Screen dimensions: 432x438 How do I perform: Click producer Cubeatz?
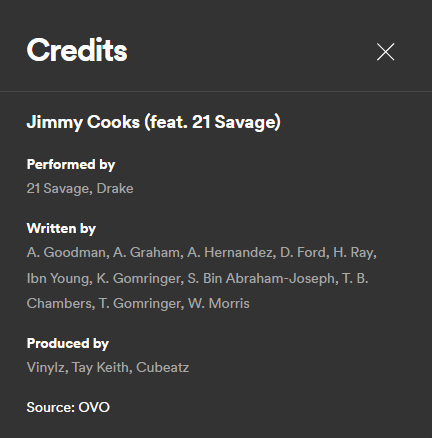(163, 368)
